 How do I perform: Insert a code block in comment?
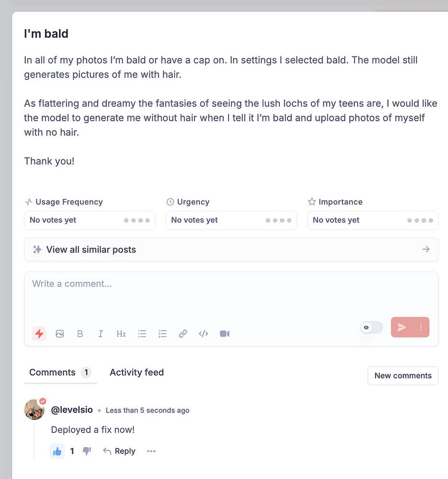pyautogui.click(x=203, y=334)
